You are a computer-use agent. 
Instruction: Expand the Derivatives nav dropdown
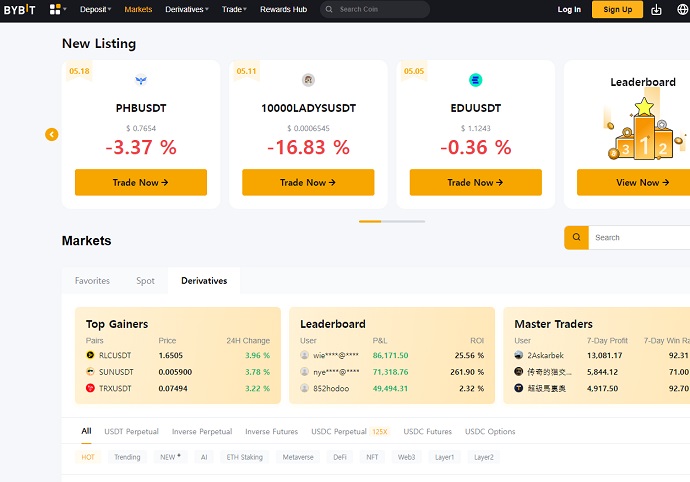187,9
